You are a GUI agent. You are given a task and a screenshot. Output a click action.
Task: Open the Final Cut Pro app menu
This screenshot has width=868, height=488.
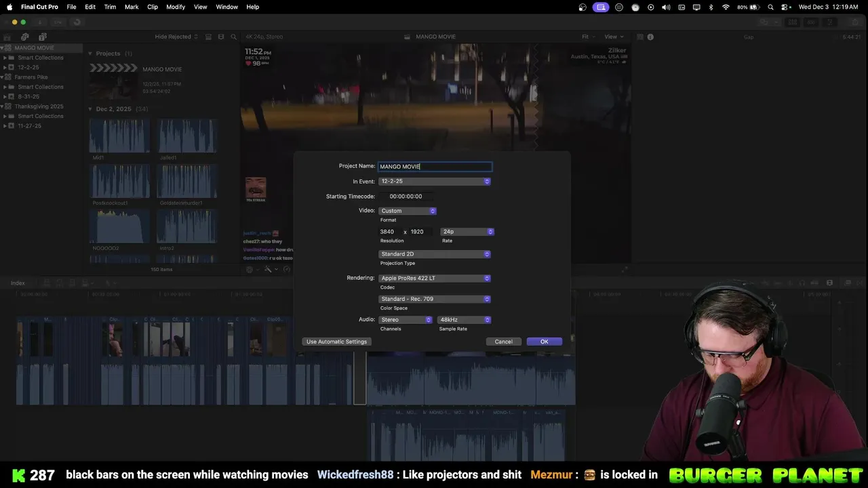pos(39,7)
